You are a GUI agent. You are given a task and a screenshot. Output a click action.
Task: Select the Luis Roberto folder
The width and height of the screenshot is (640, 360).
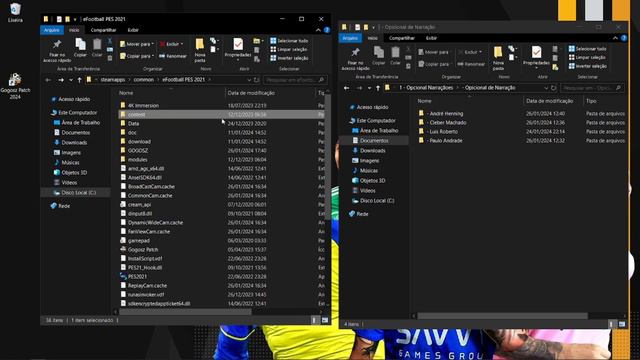tap(443, 131)
